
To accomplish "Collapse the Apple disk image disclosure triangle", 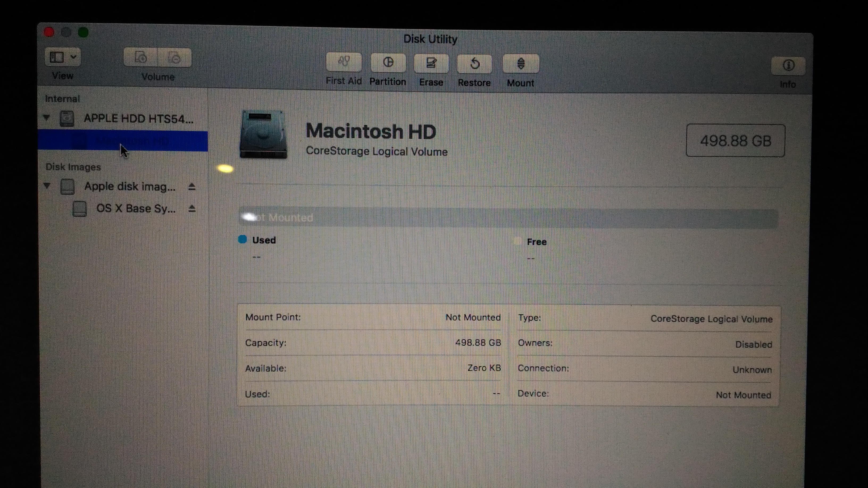I will (47, 186).
